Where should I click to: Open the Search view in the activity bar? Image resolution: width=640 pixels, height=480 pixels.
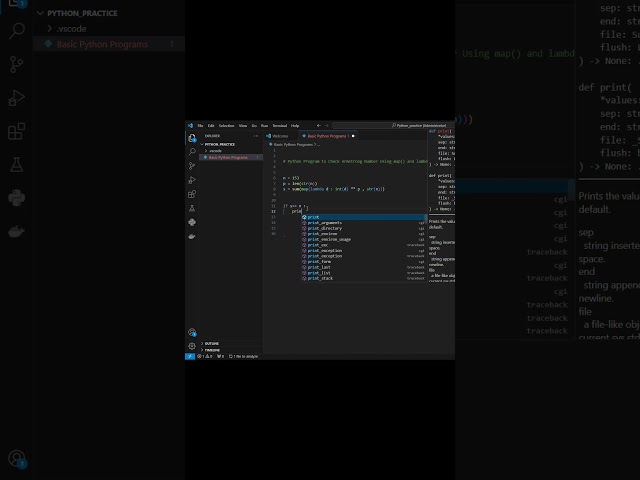click(192, 152)
